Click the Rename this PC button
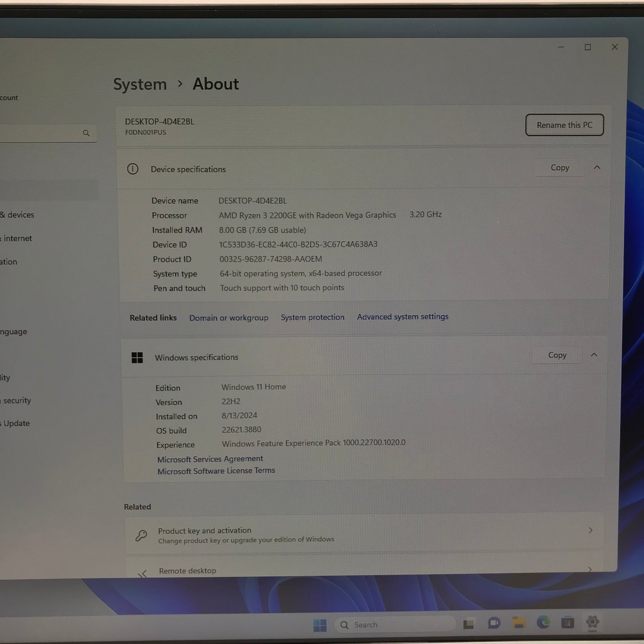Screen dimensions: 644x644 (x=564, y=125)
